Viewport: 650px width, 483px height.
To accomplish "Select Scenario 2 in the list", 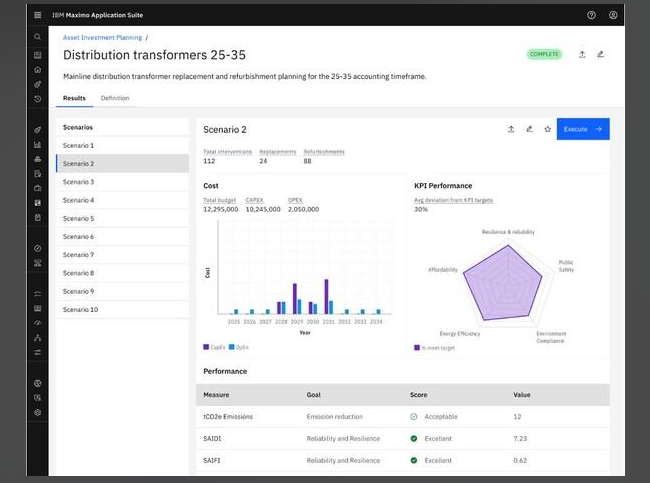I will point(122,163).
